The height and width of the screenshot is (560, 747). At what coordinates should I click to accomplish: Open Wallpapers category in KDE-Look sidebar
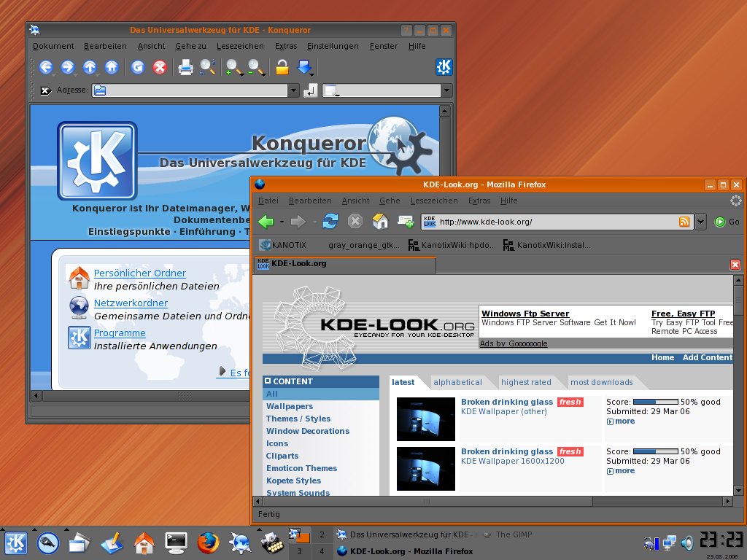pos(290,406)
